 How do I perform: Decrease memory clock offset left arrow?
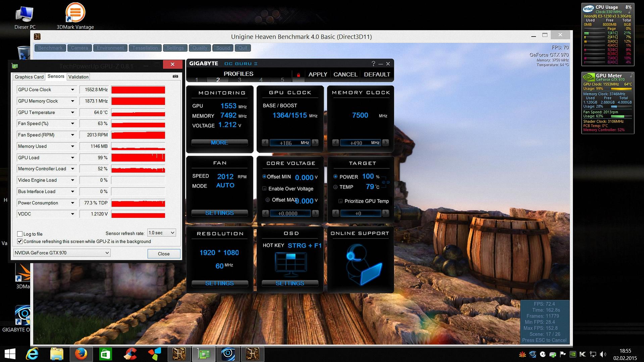pyautogui.click(x=336, y=143)
